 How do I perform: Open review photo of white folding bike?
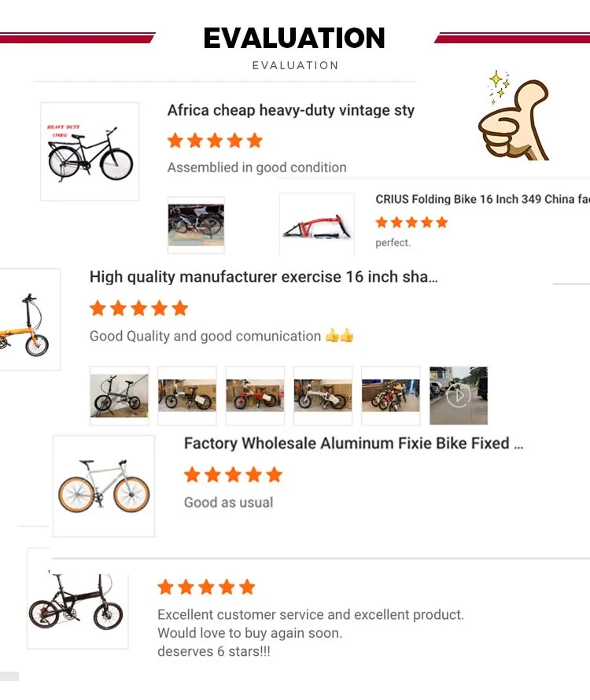(323, 396)
